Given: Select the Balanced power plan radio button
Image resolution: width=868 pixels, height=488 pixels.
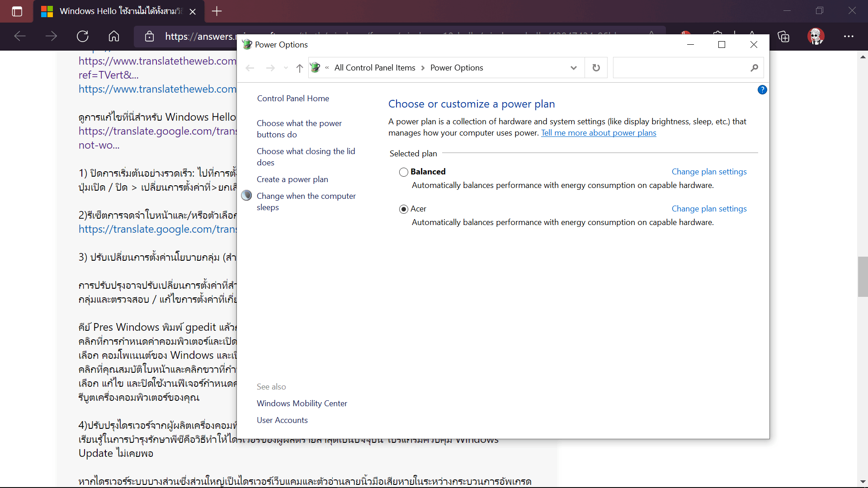Looking at the screenshot, I should pyautogui.click(x=404, y=172).
